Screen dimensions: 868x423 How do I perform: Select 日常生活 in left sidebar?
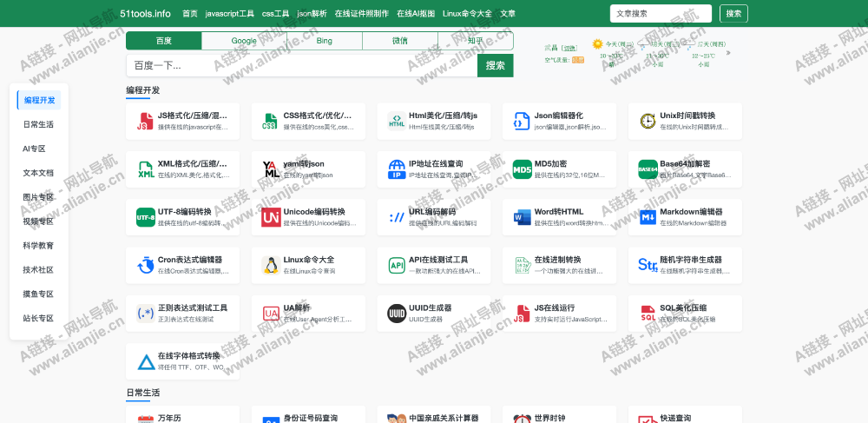tap(39, 124)
